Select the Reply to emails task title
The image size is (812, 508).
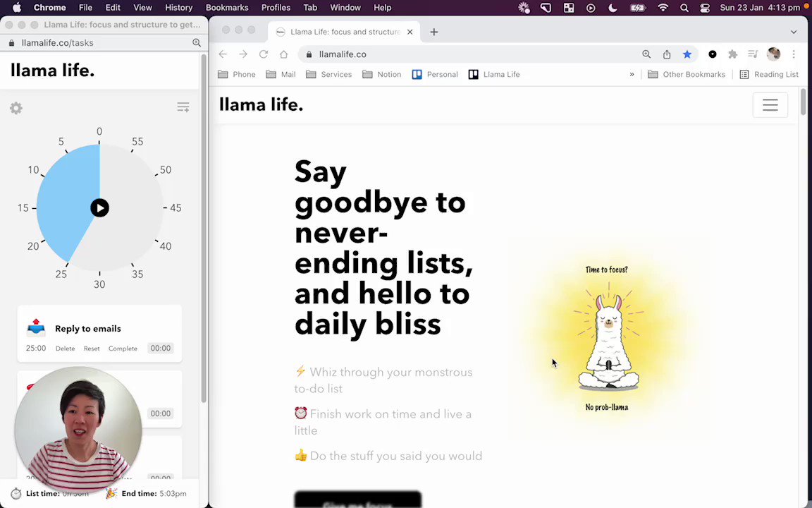[x=88, y=329]
